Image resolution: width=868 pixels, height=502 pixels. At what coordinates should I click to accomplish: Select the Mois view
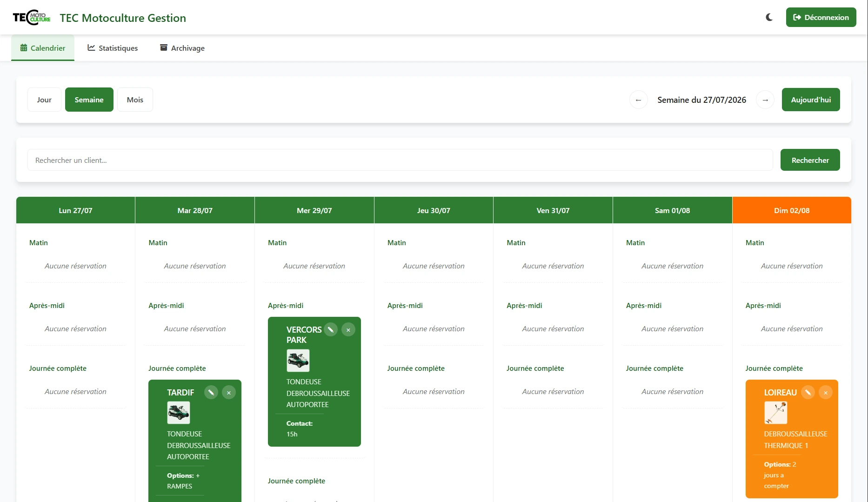(135, 100)
